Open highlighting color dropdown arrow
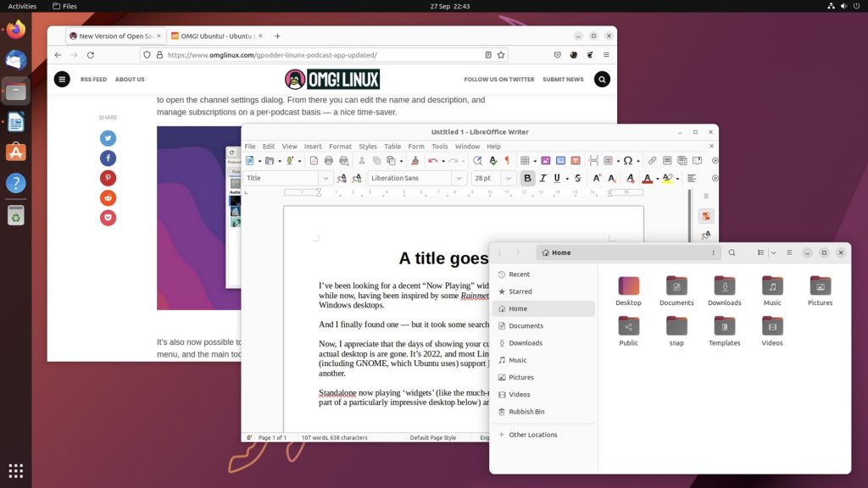Viewport: 868px width, 488px height. tap(677, 179)
